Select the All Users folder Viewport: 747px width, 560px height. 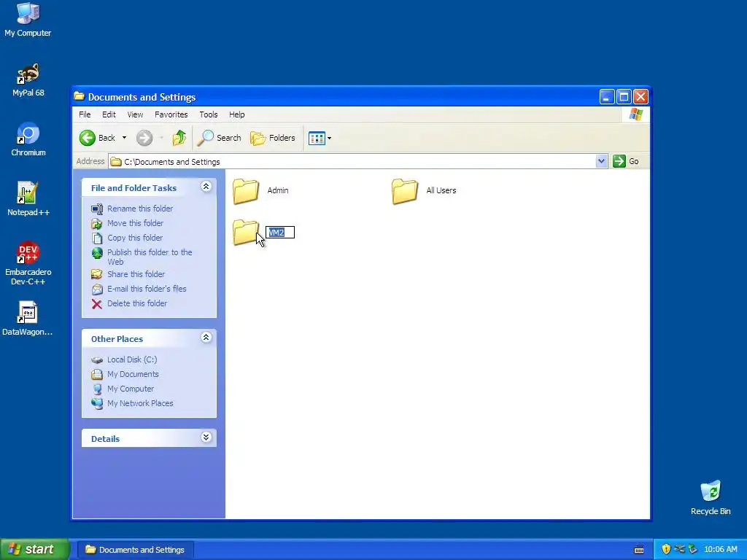[x=424, y=191]
